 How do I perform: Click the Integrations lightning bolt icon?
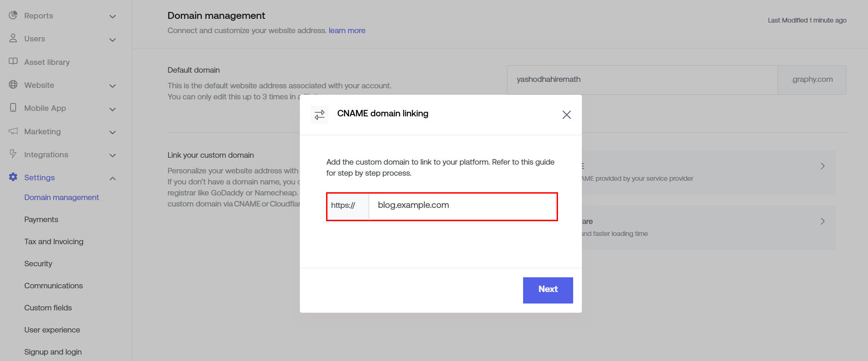[13, 154]
